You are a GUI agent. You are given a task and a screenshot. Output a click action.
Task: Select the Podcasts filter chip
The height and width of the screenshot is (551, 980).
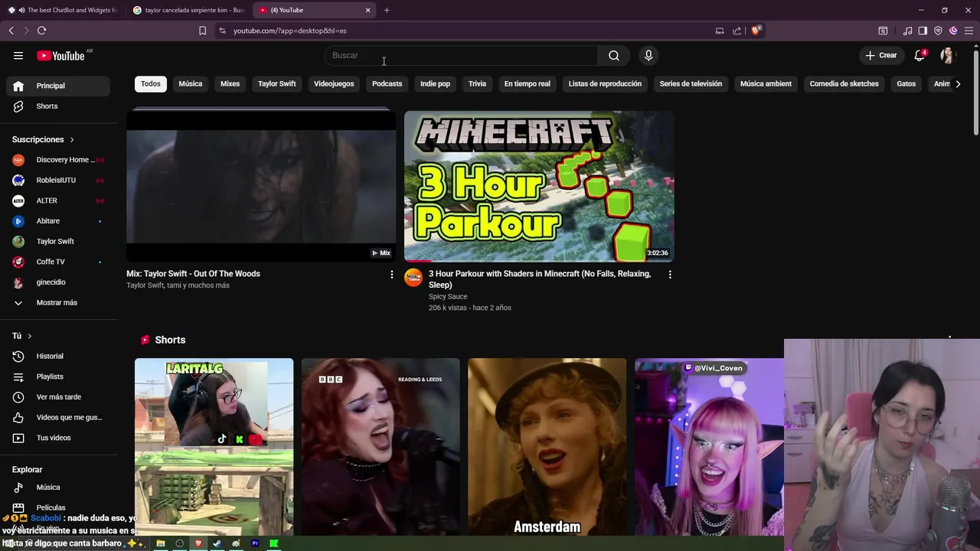(387, 83)
